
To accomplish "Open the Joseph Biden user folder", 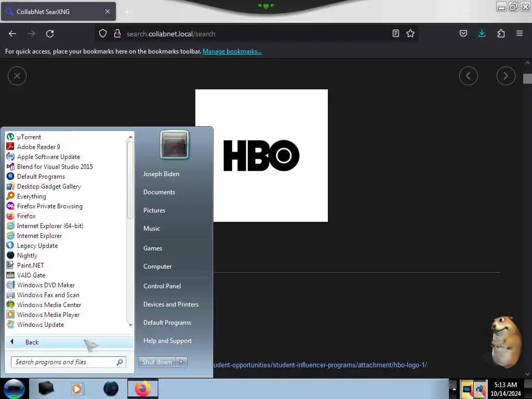I will (x=161, y=174).
